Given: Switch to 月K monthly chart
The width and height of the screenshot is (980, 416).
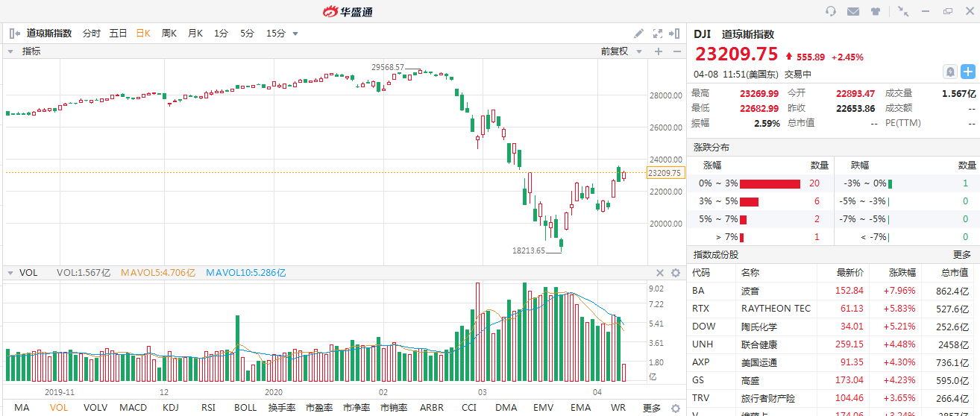Looking at the screenshot, I should (x=195, y=33).
